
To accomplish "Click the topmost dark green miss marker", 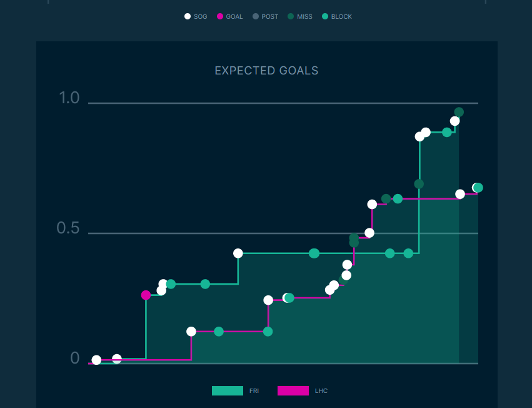I will click(x=459, y=113).
